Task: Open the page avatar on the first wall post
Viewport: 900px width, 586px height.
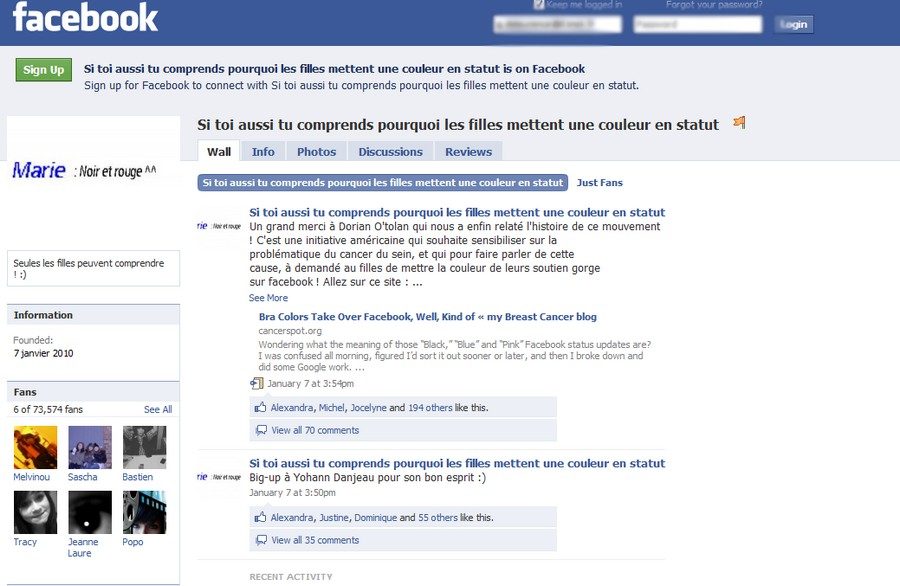Action: click(x=219, y=226)
